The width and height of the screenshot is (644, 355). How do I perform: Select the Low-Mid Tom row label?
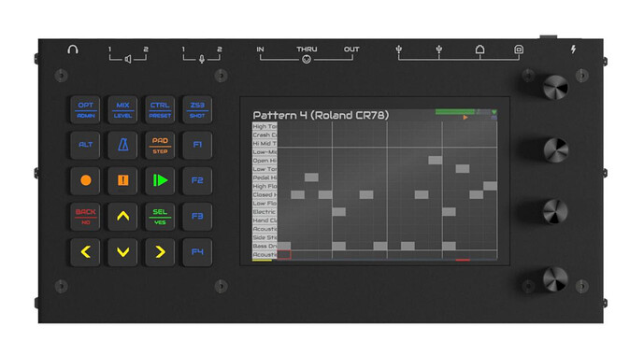pyautogui.click(x=265, y=152)
